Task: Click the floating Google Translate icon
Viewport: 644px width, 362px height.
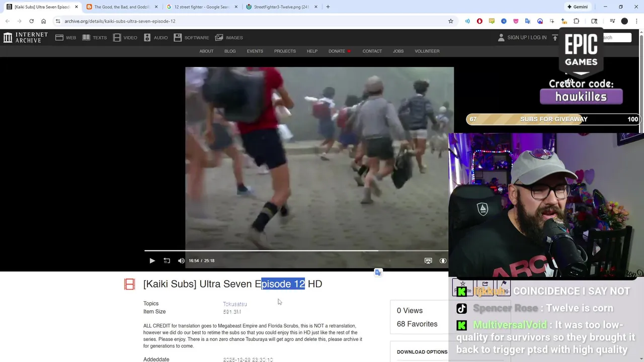Action: point(378,273)
